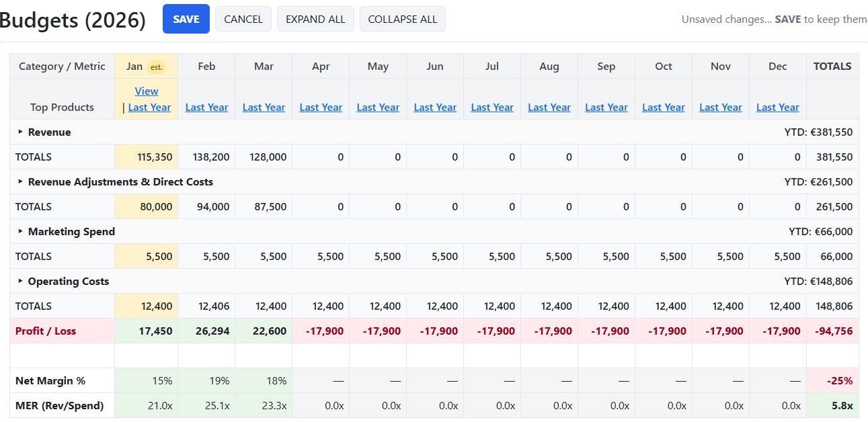868x422 pixels.
Task: Click EXPAND ALL to open every category
Action: [x=315, y=19]
